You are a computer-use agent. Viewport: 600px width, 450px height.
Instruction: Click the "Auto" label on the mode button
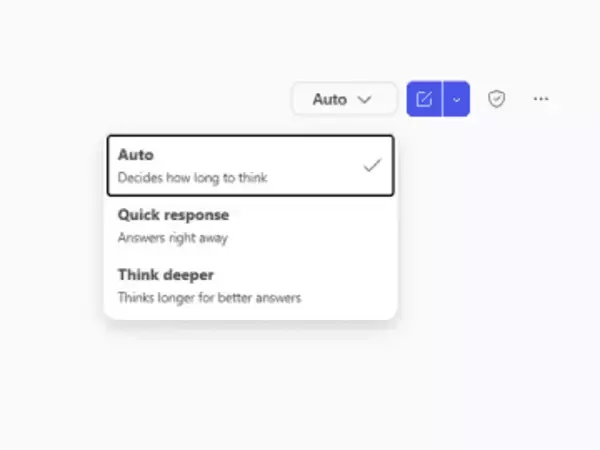(329, 99)
